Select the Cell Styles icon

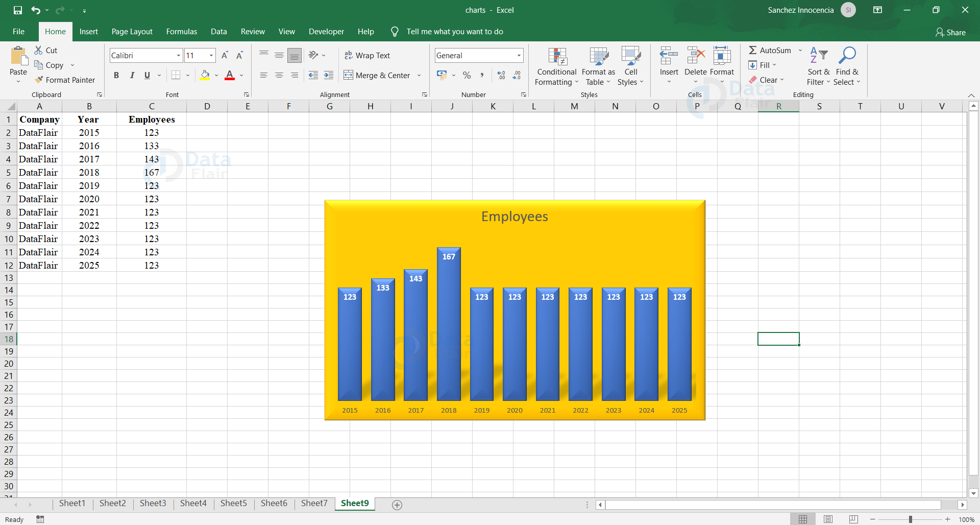click(x=631, y=66)
